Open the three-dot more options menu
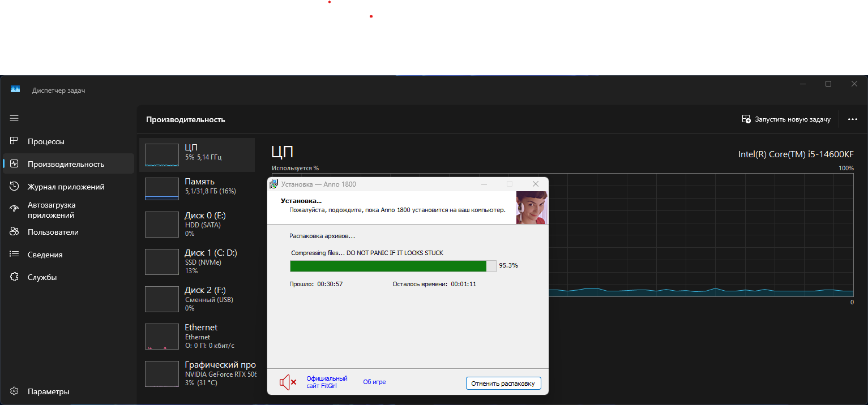868x405 pixels. tap(852, 119)
